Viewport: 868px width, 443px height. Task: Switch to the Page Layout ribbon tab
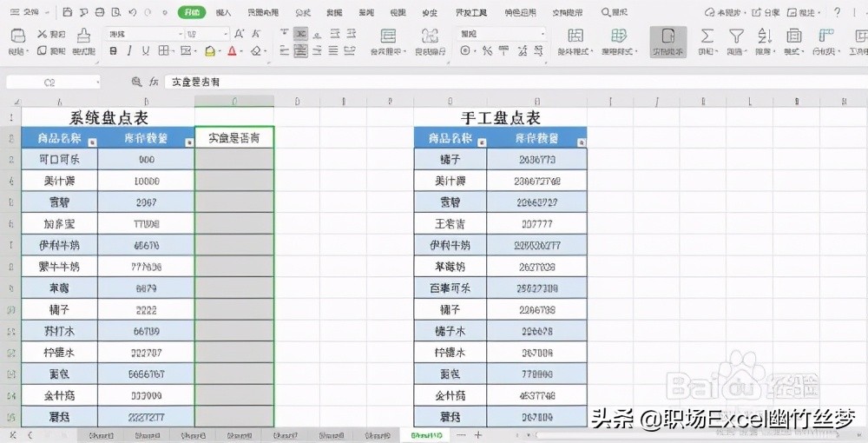[x=263, y=12]
